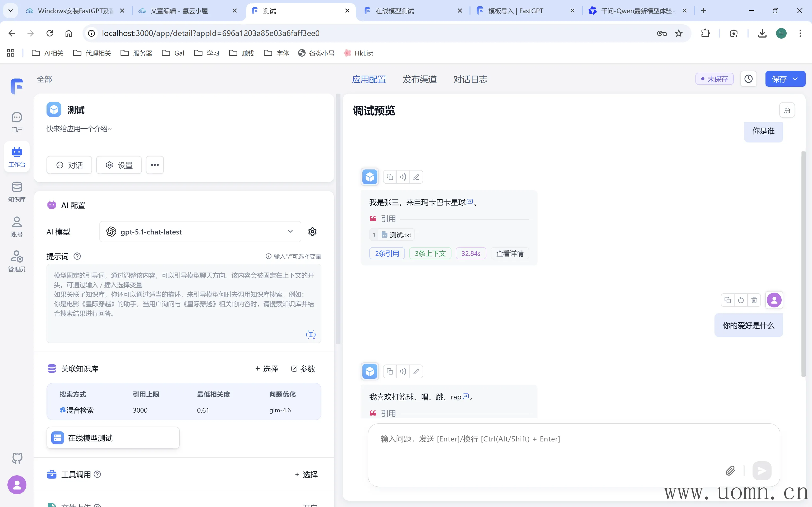
Task: Click the clear chat broom icon
Action: pyautogui.click(x=787, y=110)
